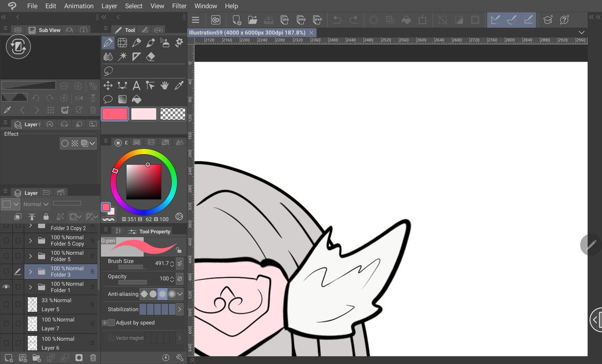The image size is (602, 364).
Task: Select the Ruler triangle tool
Action: [136, 57]
